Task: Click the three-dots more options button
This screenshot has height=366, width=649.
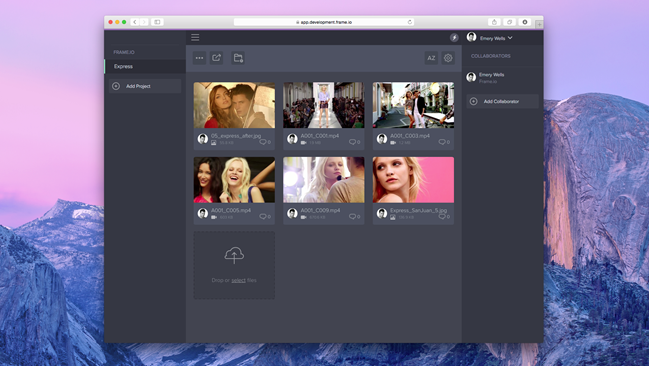Action: (199, 58)
